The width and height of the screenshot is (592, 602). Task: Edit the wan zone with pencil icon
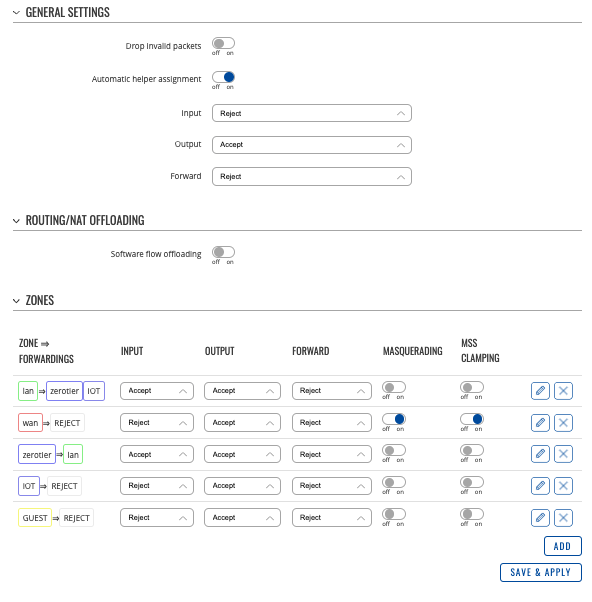(540, 423)
